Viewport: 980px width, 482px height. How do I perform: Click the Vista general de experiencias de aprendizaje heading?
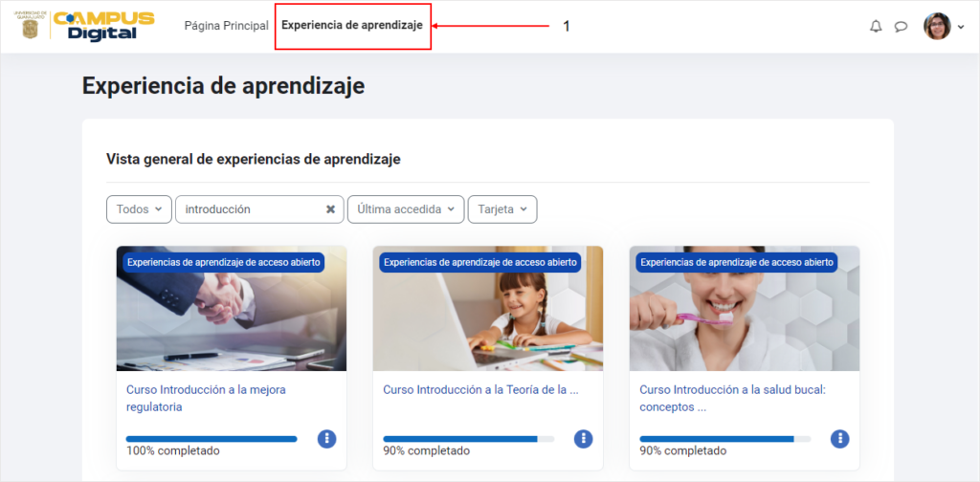(253, 159)
